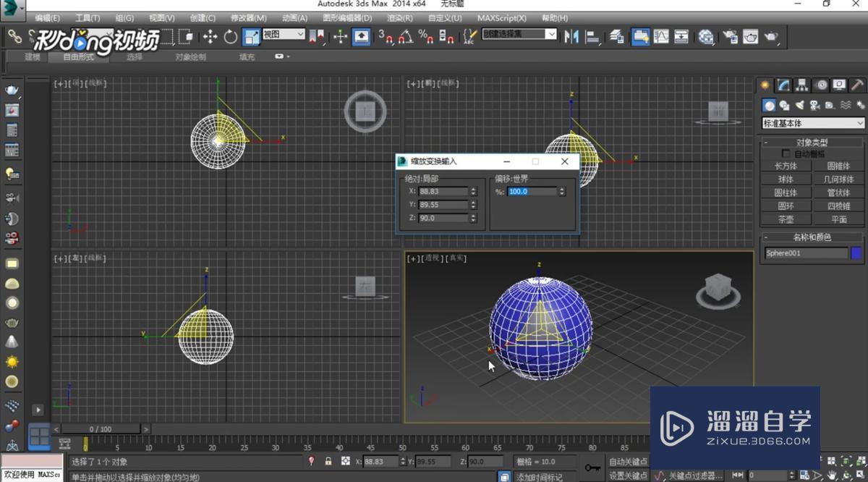The image size is (868, 482).
Task: Open the 镜像 (Mirror) tool icon
Action: (x=570, y=35)
